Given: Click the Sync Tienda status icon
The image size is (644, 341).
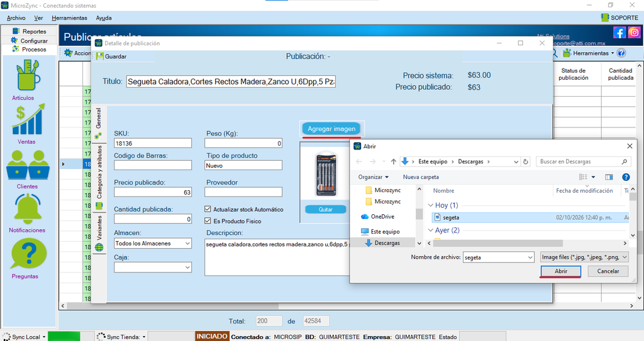Looking at the screenshot, I should (101, 337).
